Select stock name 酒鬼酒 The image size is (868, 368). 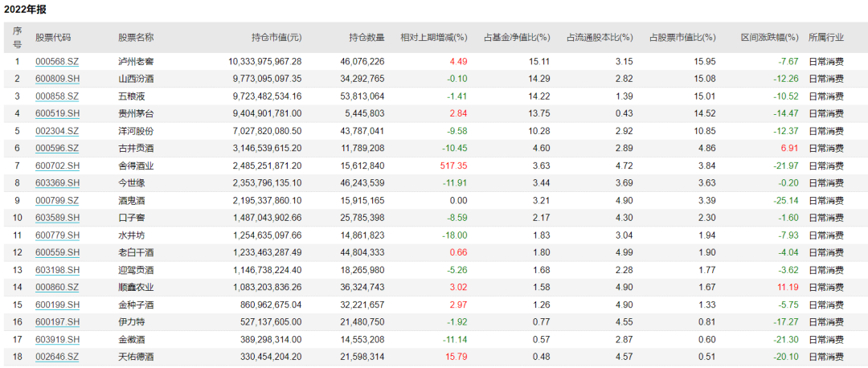click(x=131, y=200)
